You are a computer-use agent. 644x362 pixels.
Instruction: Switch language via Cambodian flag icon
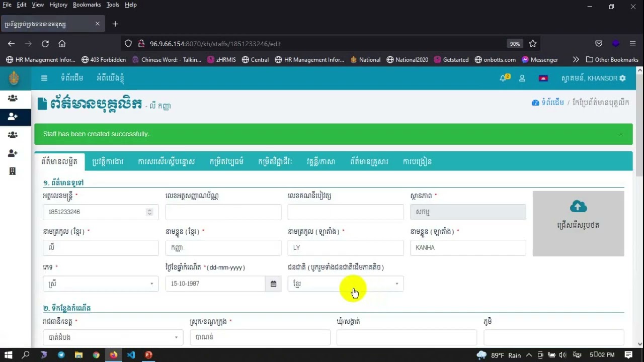pyautogui.click(x=543, y=78)
